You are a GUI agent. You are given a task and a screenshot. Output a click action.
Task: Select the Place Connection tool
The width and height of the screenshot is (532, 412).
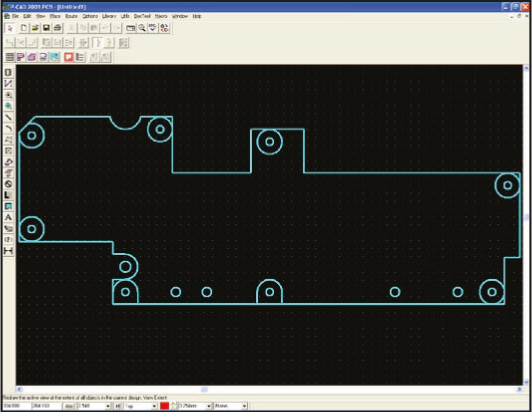click(x=8, y=84)
